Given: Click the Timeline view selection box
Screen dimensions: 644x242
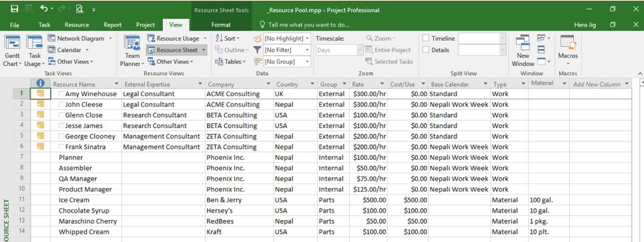Looking at the screenshot, I should pos(482,38).
